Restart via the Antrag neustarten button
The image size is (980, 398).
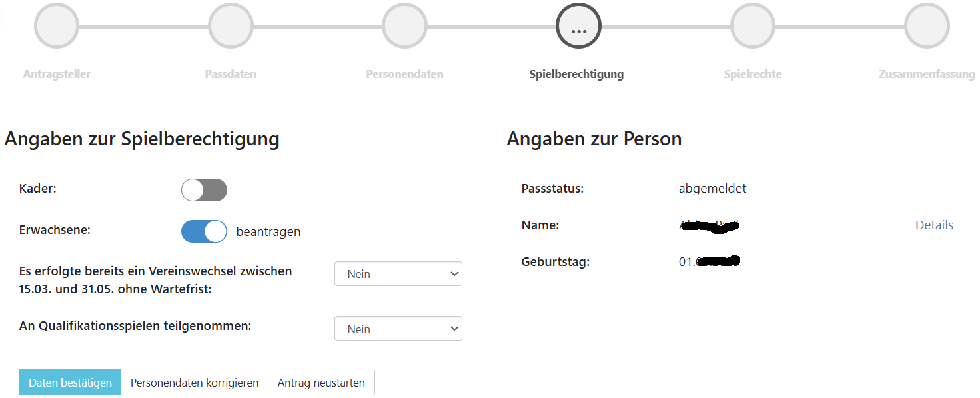pyautogui.click(x=321, y=383)
